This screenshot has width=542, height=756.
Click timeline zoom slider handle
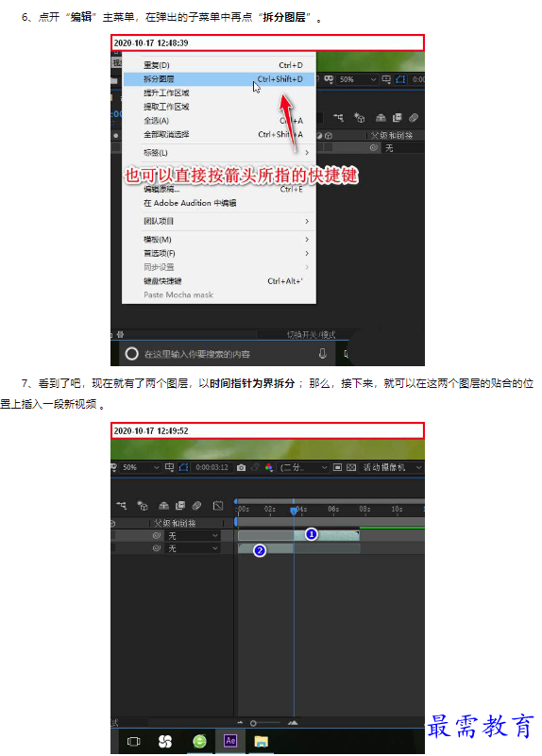coord(253,723)
